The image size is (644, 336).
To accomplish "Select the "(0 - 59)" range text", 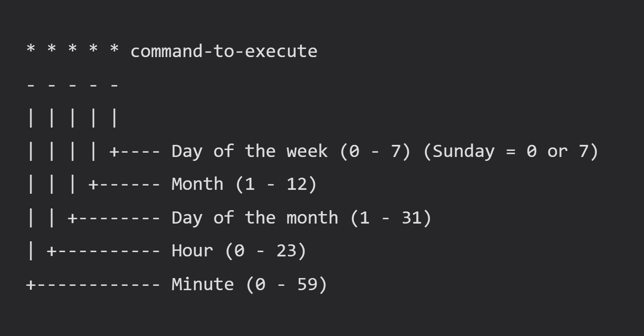I will coord(287,284).
